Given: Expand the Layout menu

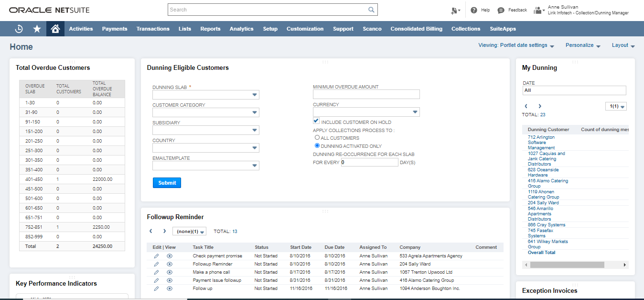Looking at the screenshot, I should click(x=623, y=45).
